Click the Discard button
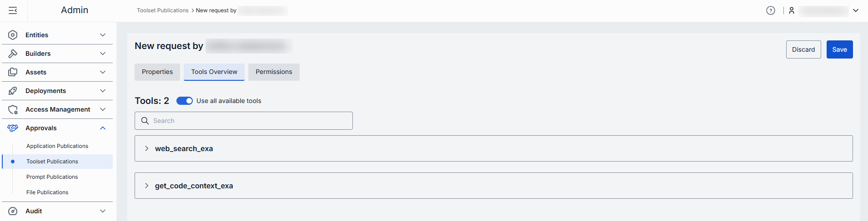The image size is (868, 221). (x=803, y=49)
